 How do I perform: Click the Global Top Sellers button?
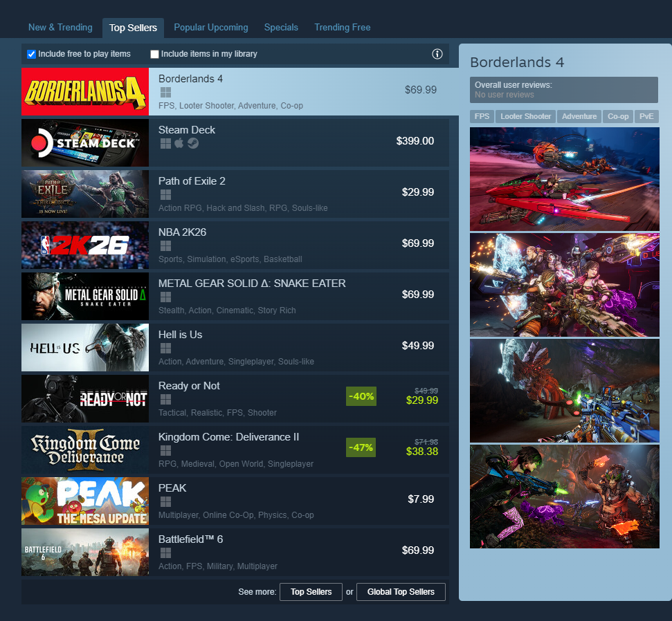coord(401,592)
